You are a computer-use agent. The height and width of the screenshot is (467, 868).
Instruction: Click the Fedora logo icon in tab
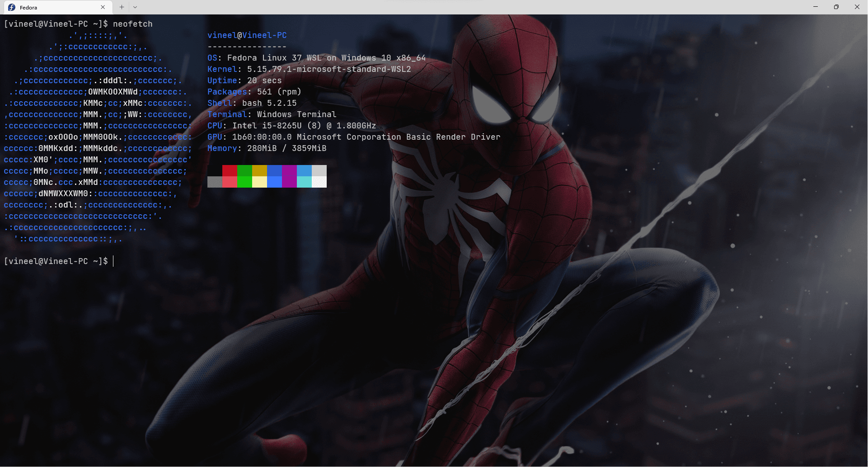(12, 7)
